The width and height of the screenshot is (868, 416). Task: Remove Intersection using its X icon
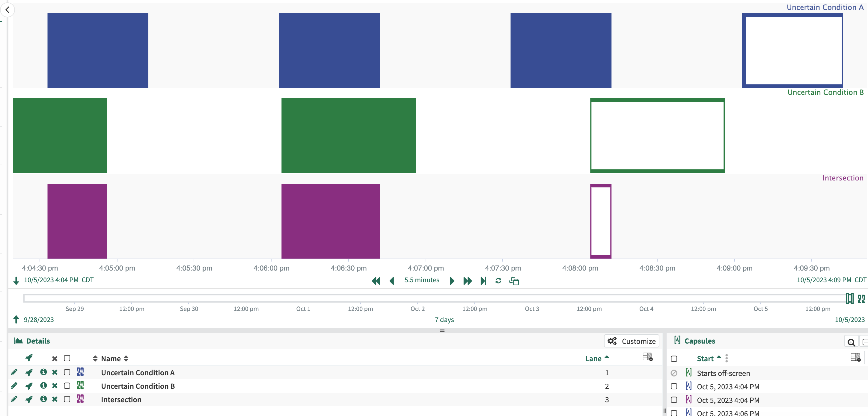point(55,399)
